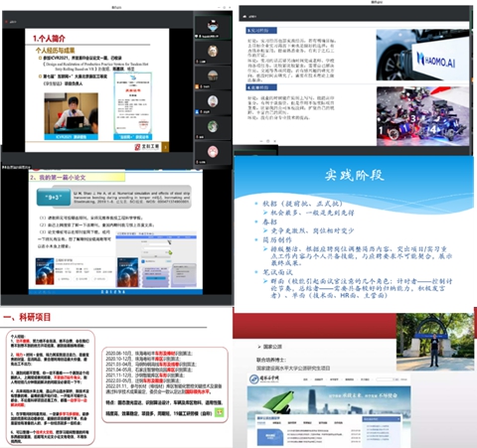Select the participant with the face-mask avatar
Screen dimensions: 477x448
tap(213, 27)
